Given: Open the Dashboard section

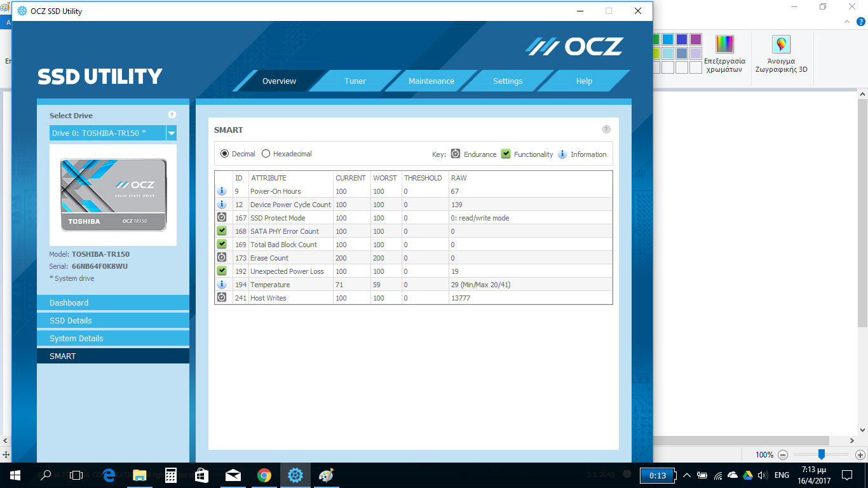Looking at the screenshot, I should point(113,303).
